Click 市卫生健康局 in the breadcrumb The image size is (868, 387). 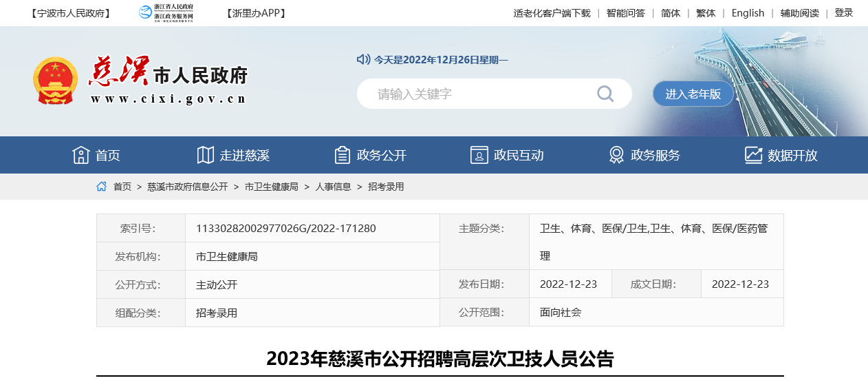coord(272,187)
